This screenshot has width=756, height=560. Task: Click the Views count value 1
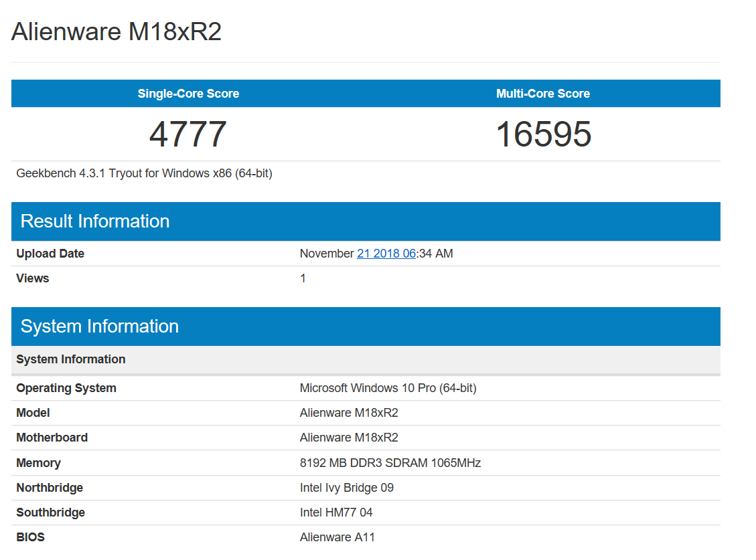click(303, 278)
